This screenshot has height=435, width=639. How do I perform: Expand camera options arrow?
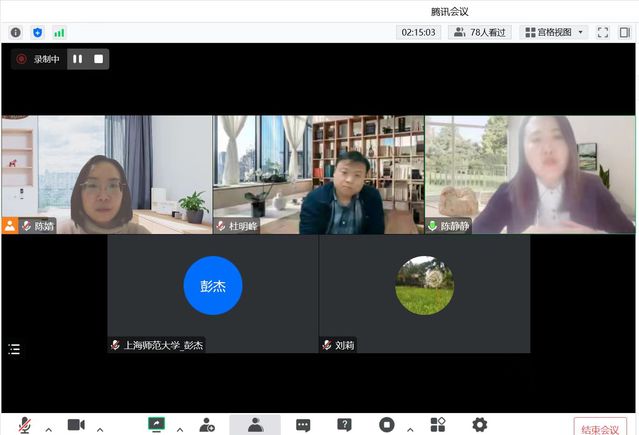[x=100, y=429]
